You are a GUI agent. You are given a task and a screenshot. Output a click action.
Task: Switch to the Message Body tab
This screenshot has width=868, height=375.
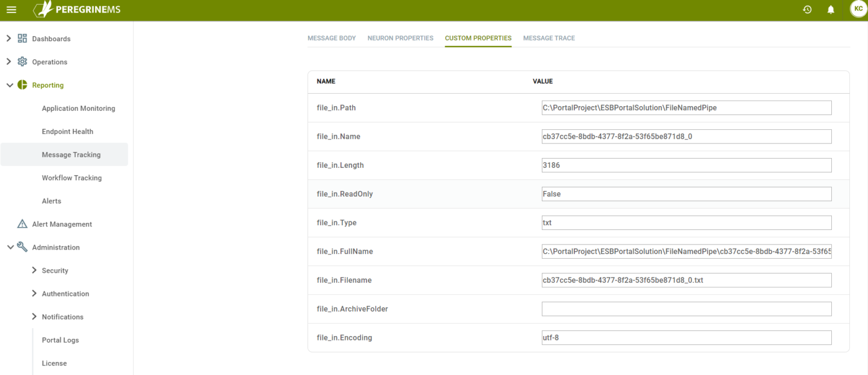tap(332, 38)
